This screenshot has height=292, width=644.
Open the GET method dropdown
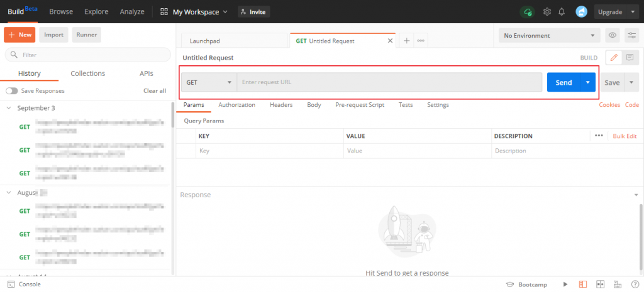coord(209,82)
